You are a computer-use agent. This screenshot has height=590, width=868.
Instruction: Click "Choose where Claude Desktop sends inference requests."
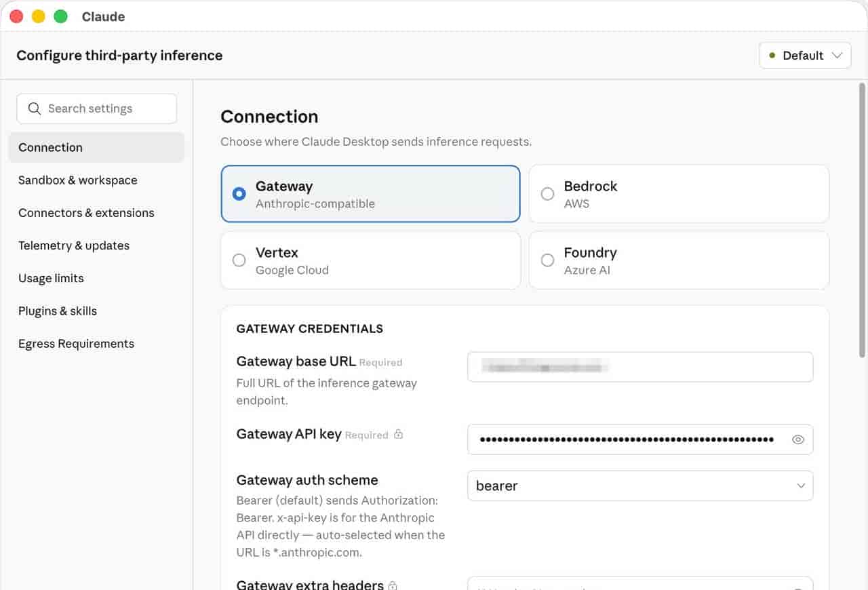point(376,142)
